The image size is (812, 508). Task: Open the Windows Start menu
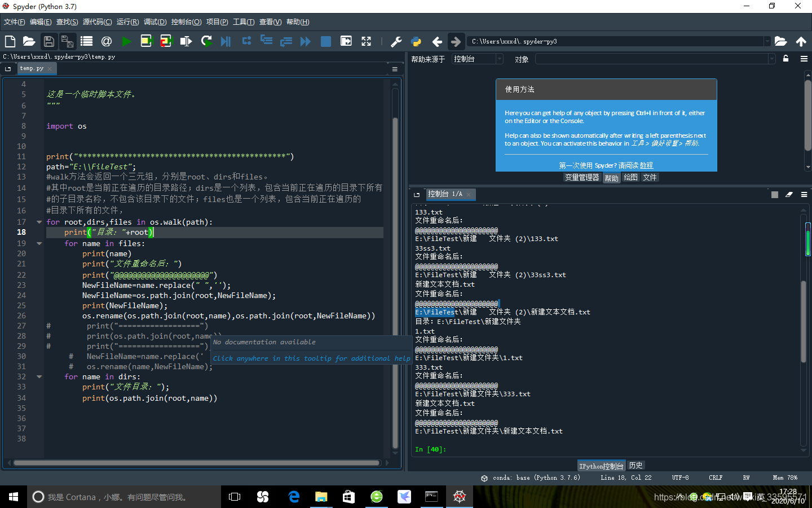14,497
